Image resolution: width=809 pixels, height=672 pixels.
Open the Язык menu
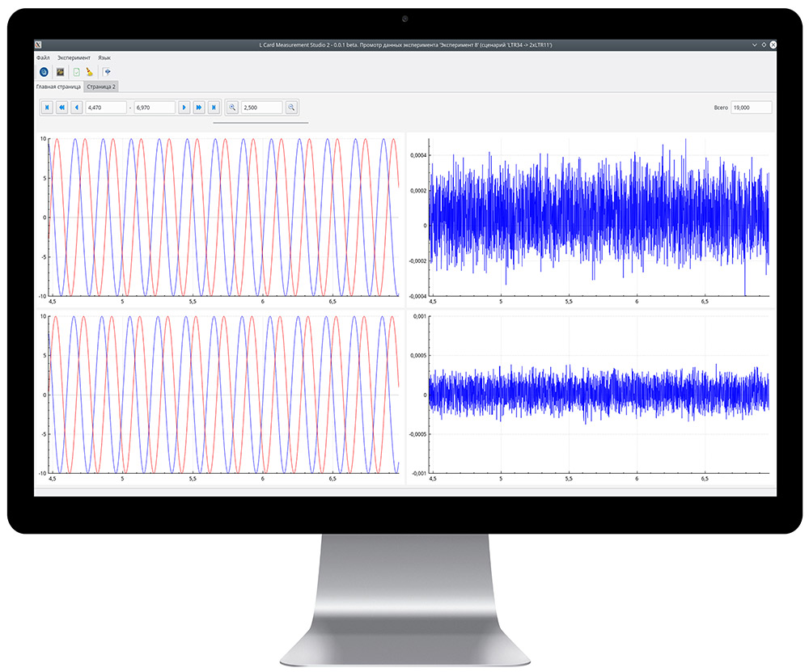point(104,58)
